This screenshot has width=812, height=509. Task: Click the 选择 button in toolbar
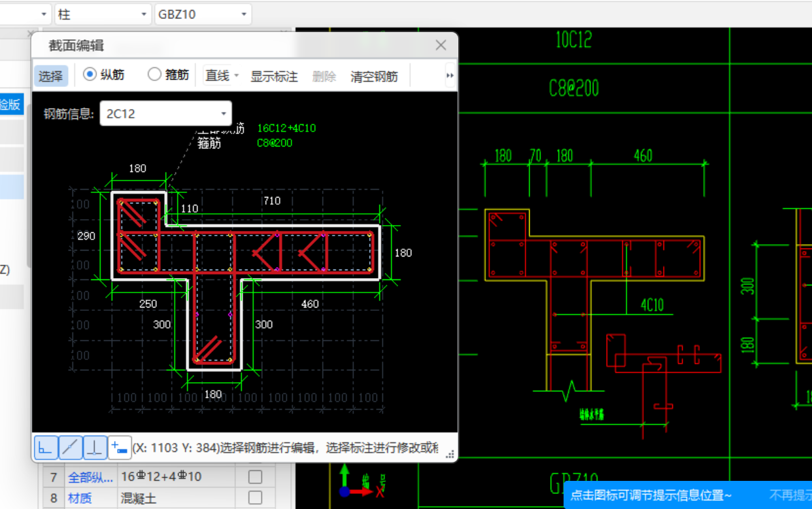pos(50,76)
